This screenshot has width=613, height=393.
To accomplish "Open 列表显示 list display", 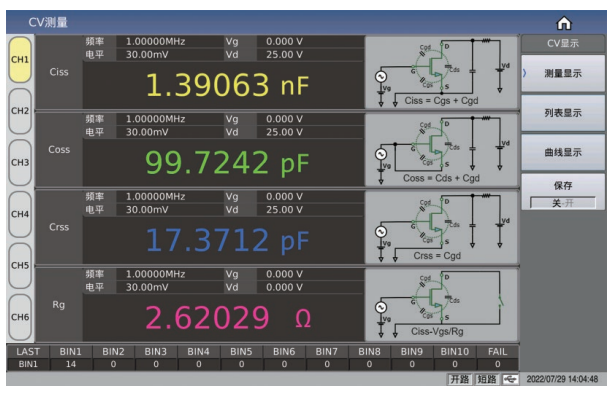I will [x=563, y=113].
